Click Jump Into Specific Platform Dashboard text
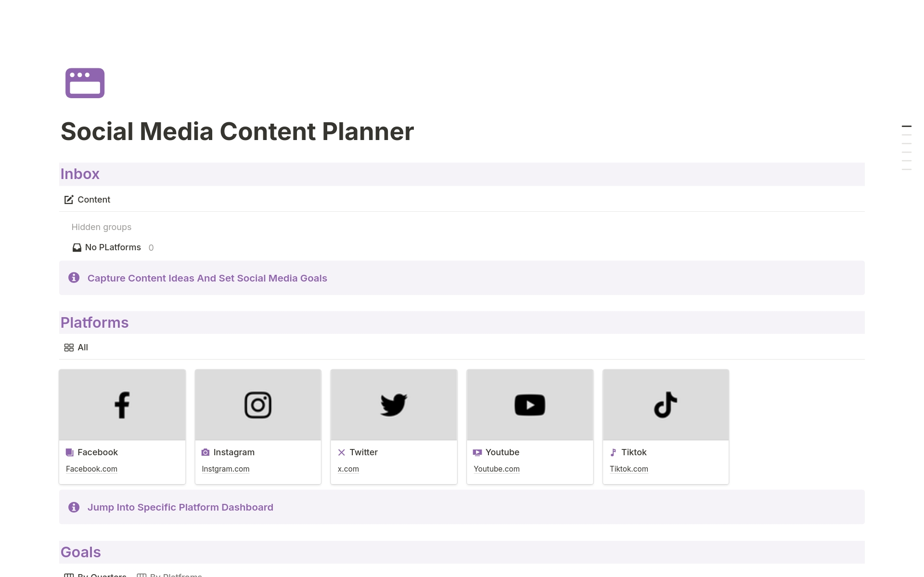Viewport: 924px width, 577px height. tap(180, 507)
